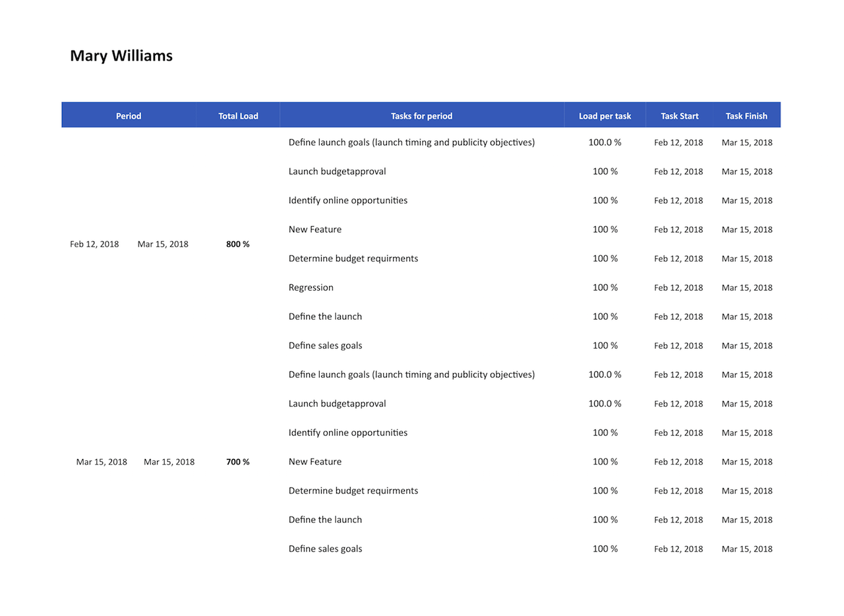Select the "Tasks for period" column header
The width and height of the screenshot is (844, 616).
coord(422,116)
